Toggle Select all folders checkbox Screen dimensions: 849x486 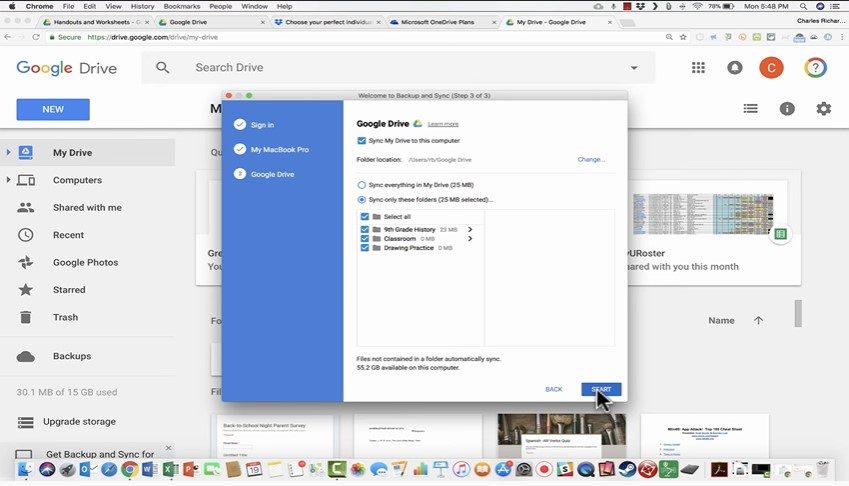pyautogui.click(x=365, y=216)
